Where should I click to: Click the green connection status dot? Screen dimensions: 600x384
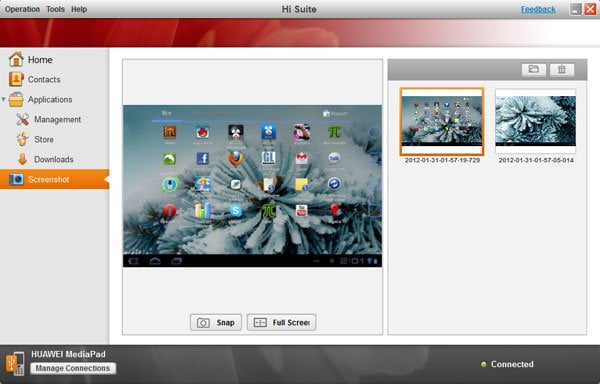click(x=483, y=364)
